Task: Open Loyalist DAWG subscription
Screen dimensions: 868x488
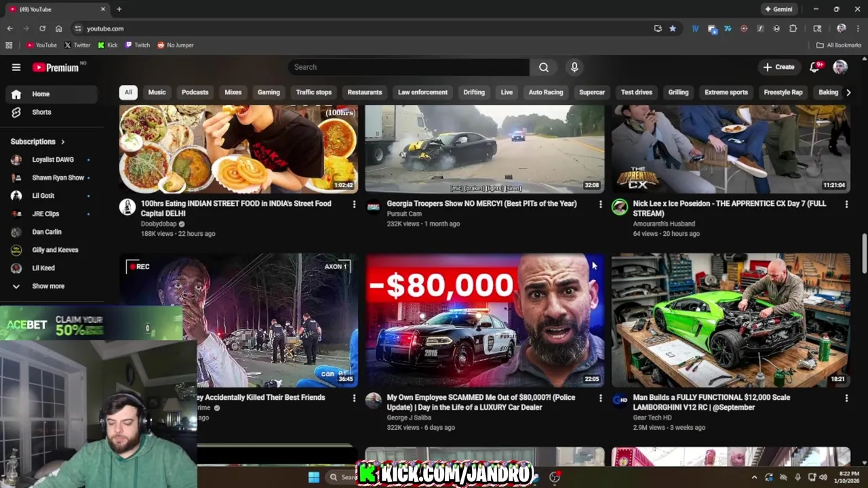Action: [52, 160]
